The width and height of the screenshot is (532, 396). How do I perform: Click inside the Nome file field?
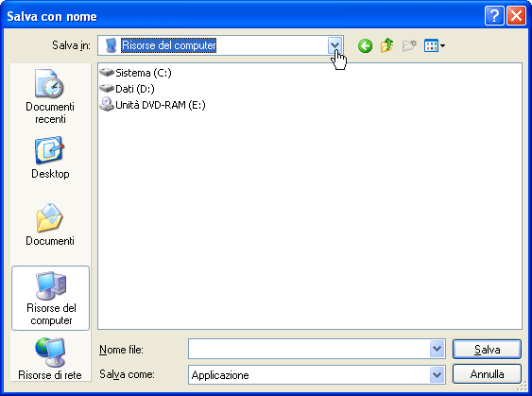[309, 349]
